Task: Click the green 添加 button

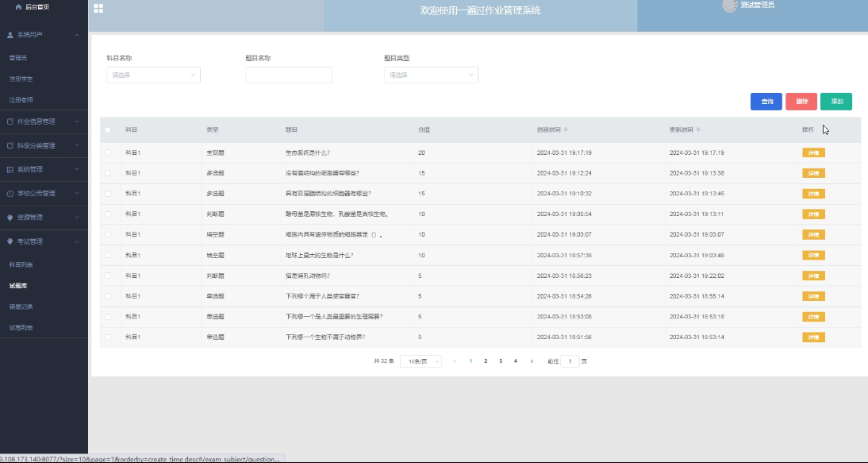Action: point(836,102)
